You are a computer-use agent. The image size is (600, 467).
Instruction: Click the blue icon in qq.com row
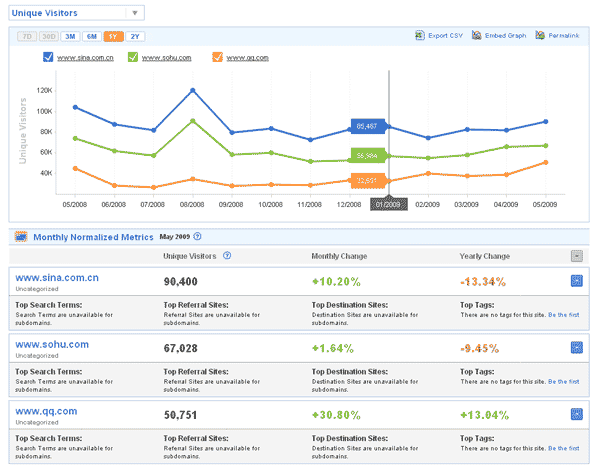(575, 413)
